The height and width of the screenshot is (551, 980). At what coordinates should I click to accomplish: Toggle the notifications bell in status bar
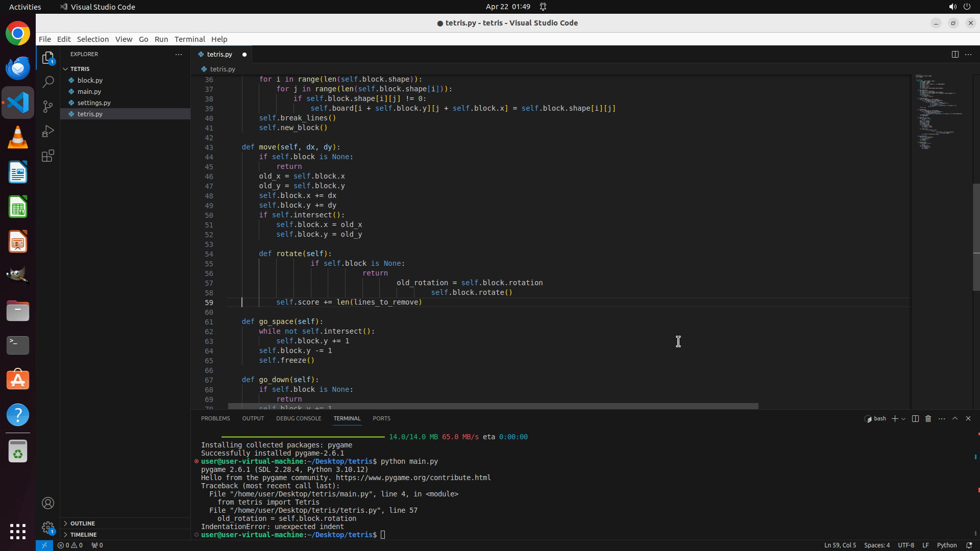pyautogui.click(x=969, y=545)
